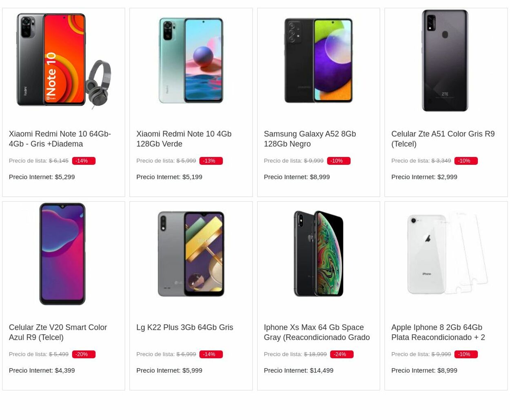Open the Iphone Xs Max 64 Gb product page
Viewport: 510px width, 420px height.
pyautogui.click(x=317, y=332)
